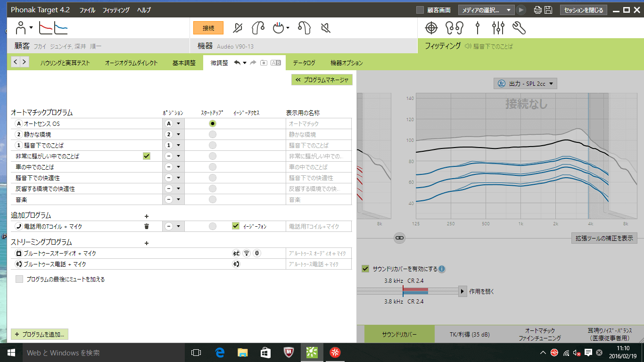Viewport: 644px width, 362px height.
Task: Uncheck the 非常に騒がしい中でのことば checkbox
Action: (147, 156)
